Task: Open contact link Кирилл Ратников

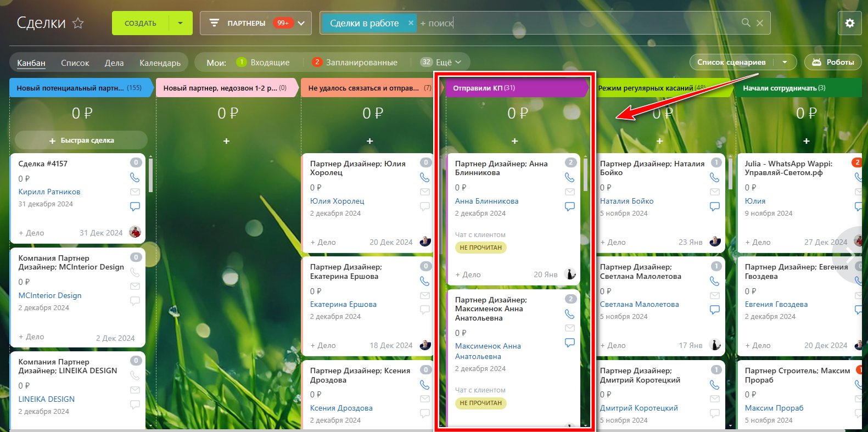Action: 49,192
